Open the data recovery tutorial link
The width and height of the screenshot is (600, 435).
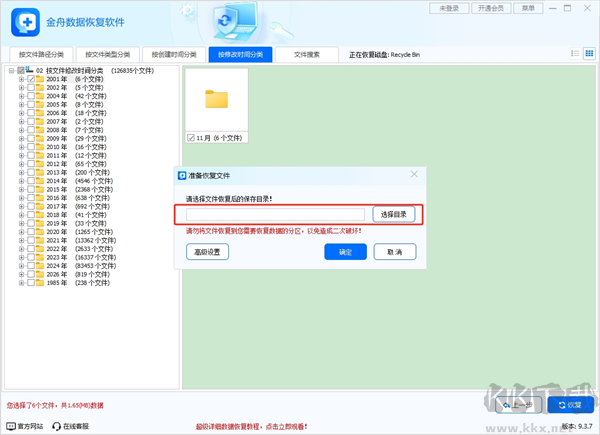pos(251,426)
